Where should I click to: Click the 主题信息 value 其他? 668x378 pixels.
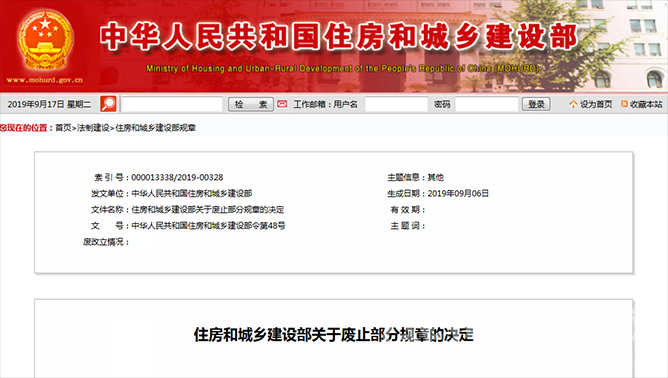[435, 177]
